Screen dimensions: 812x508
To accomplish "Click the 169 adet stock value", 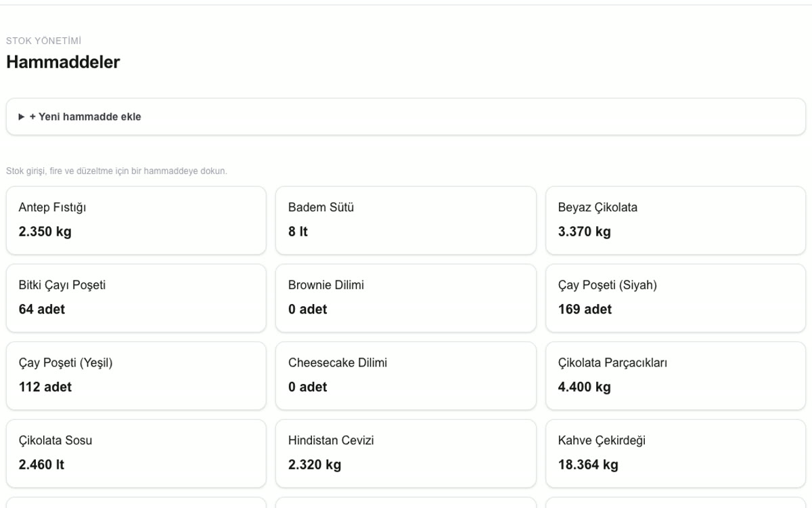I will (585, 310).
